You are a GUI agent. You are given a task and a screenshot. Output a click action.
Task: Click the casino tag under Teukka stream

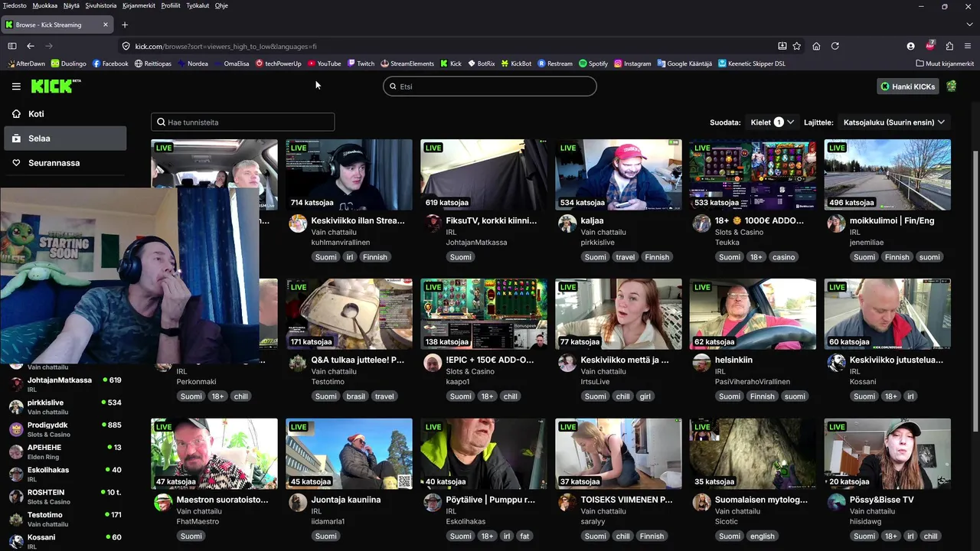pyautogui.click(x=783, y=257)
